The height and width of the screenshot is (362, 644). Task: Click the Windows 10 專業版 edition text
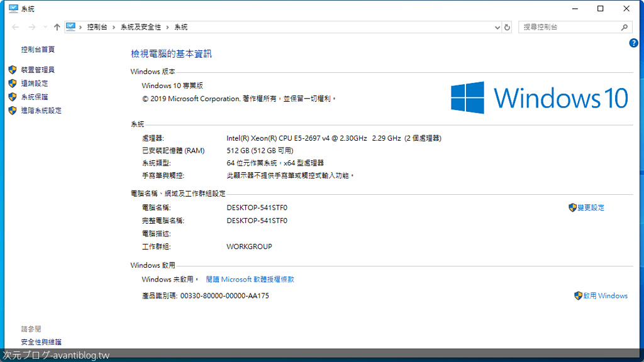pos(172,85)
